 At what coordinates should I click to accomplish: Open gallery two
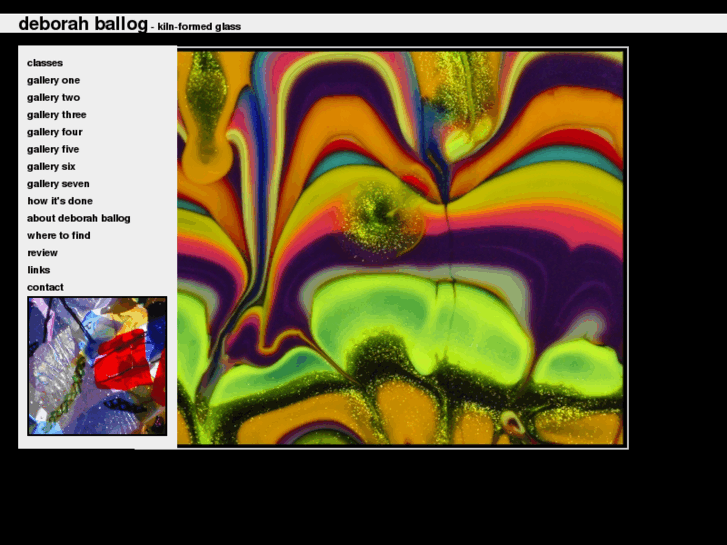pos(53,97)
